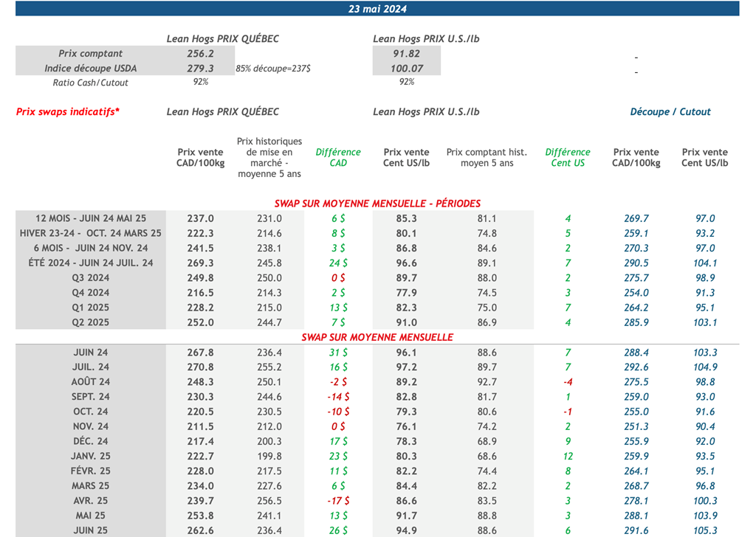Select the U.S. cash price cell 91.82
The image size is (756, 537).
point(406,54)
